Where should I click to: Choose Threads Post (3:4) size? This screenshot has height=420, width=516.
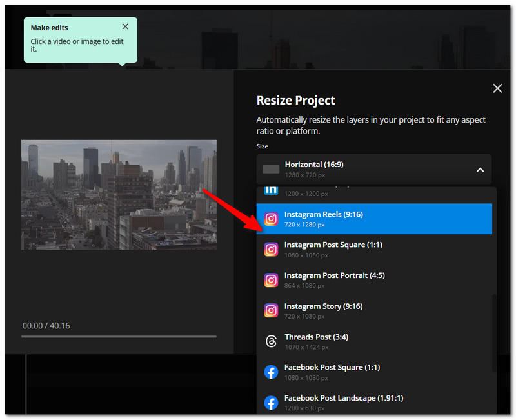374,341
